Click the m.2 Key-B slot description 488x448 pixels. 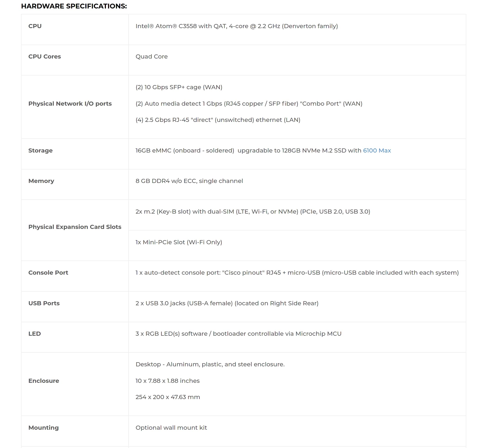(x=253, y=211)
